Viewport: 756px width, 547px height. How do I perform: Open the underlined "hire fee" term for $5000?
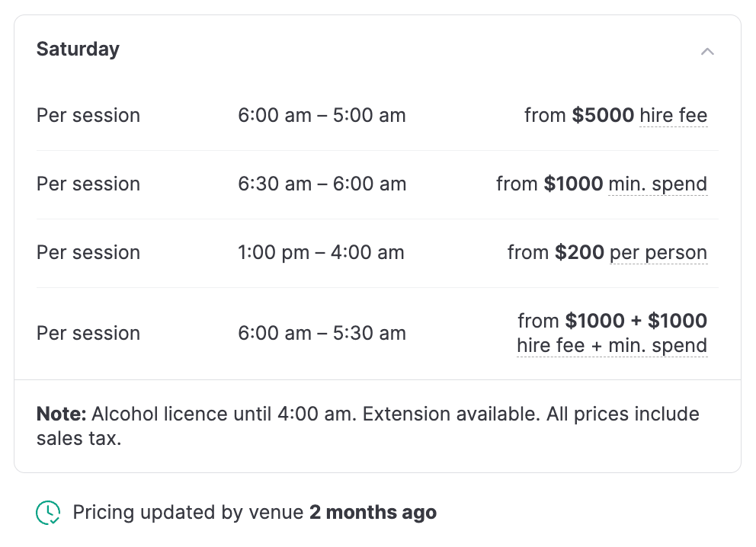[x=673, y=116]
